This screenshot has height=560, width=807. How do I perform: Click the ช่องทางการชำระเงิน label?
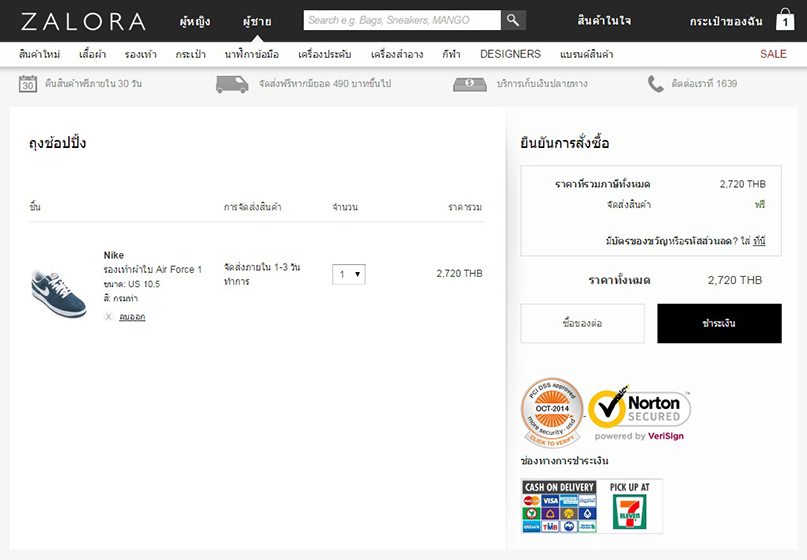(x=564, y=461)
